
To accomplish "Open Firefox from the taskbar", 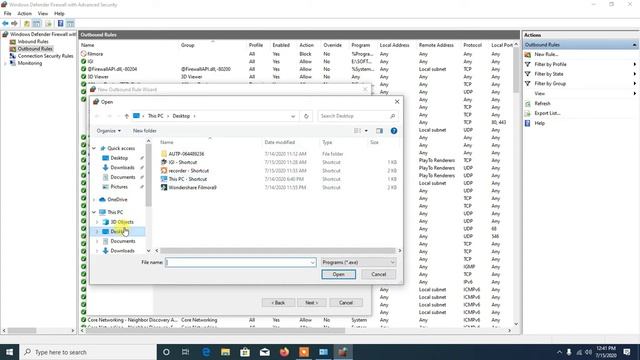I will click(284, 352).
